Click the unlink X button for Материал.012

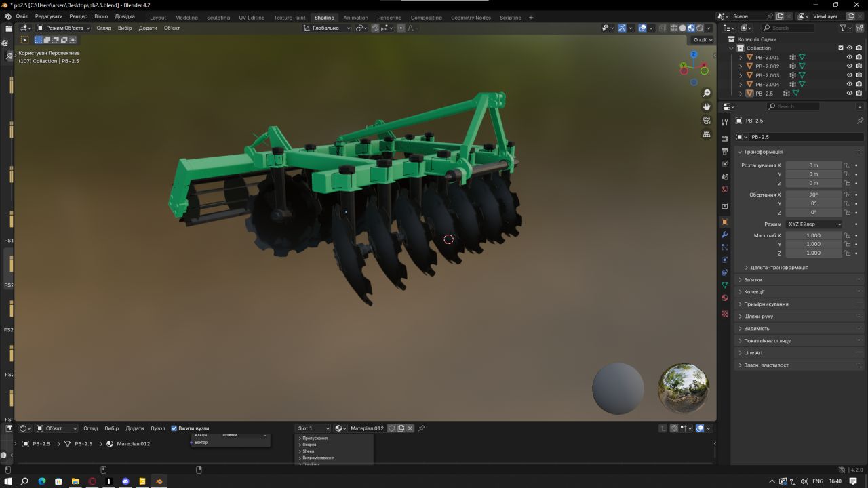(x=410, y=428)
